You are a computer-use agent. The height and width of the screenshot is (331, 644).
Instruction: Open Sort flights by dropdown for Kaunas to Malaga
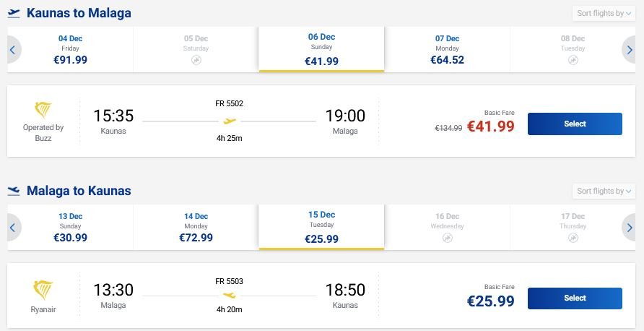(x=604, y=13)
